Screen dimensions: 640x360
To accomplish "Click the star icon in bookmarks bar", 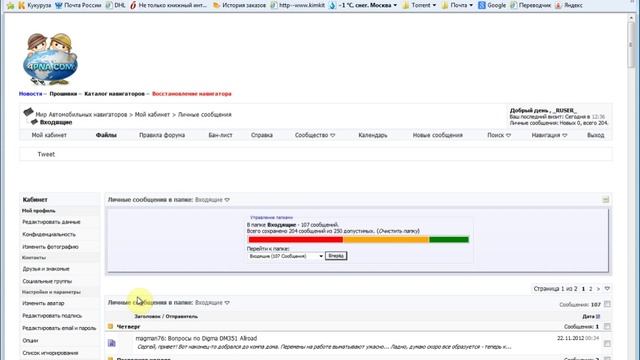I will click(11, 5).
